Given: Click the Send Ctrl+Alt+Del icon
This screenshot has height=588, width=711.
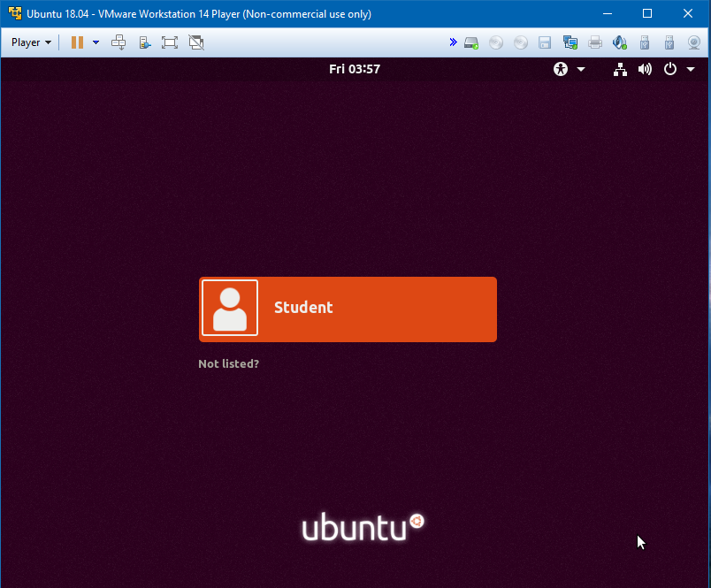Looking at the screenshot, I should tap(119, 42).
